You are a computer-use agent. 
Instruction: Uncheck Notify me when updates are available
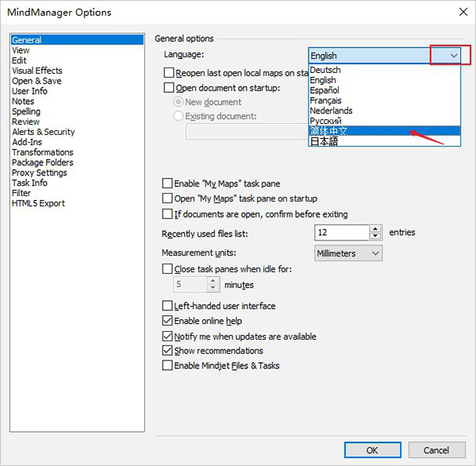[167, 336]
